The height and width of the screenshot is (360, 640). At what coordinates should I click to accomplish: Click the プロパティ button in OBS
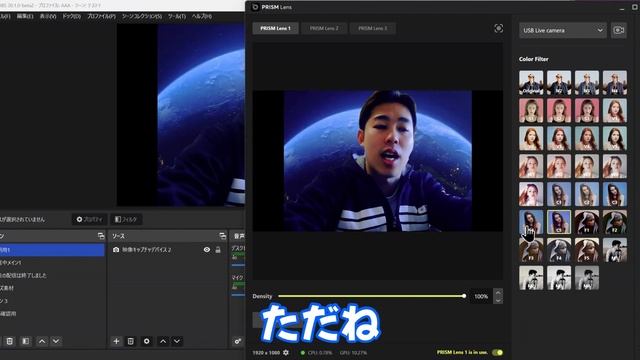tap(89, 219)
